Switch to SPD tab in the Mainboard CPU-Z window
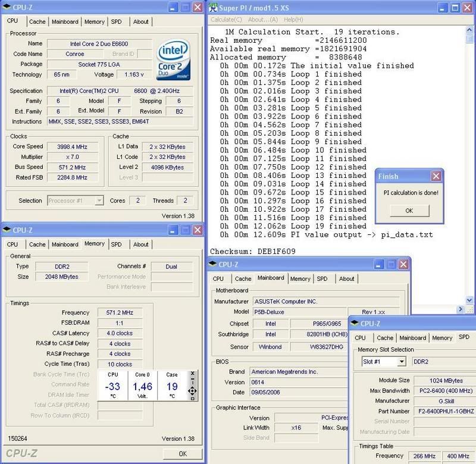Viewport: 476px width, 464px height. [322, 278]
